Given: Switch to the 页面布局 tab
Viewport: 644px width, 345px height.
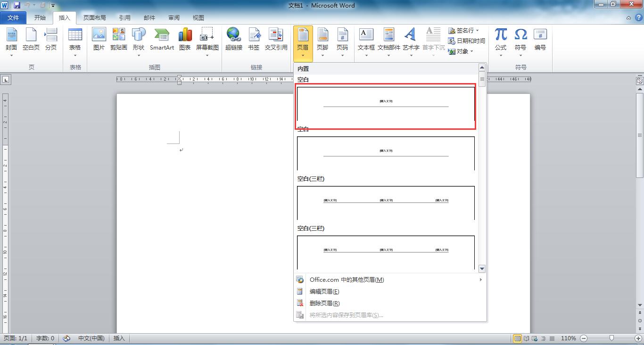Looking at the screenshot, I should 94,18.
